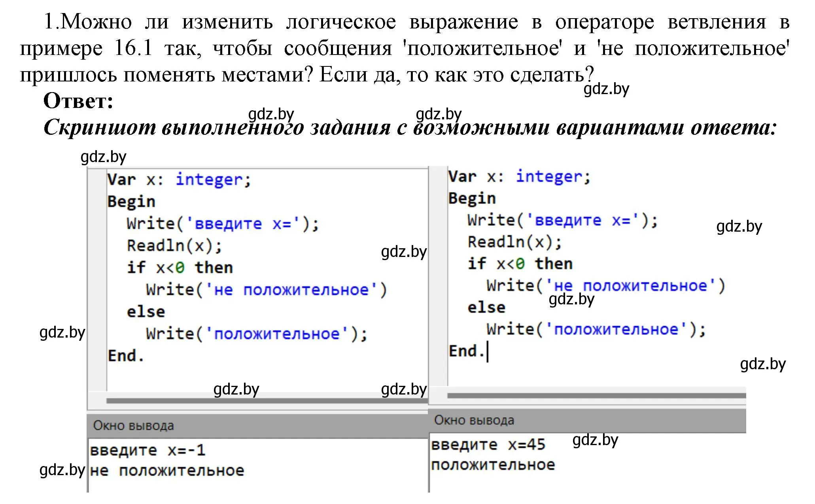Click Write('введите x='); in the right code editor
Image resolution: width=815 pixels, height=504 pixels.
point(563,221)
